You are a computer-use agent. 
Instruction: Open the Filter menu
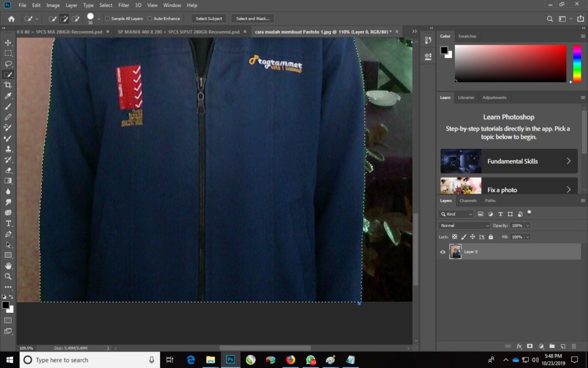(x=123, y=5)
